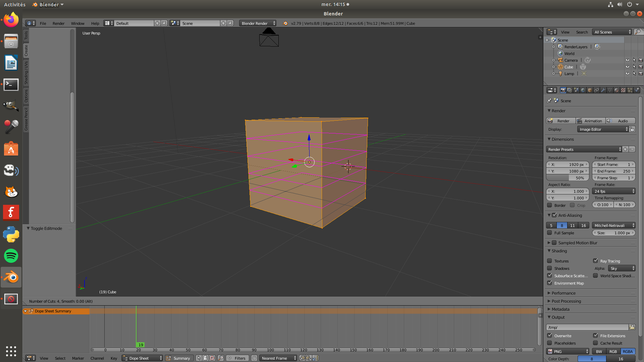Open the Texture properties tab (checker icon)

point(623,90)
